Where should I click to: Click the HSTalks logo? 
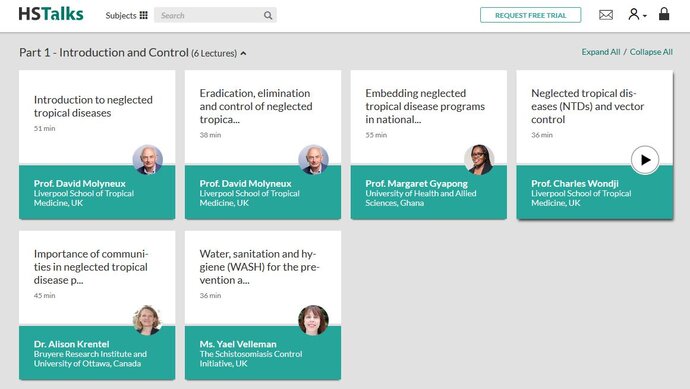coord(51,14)
